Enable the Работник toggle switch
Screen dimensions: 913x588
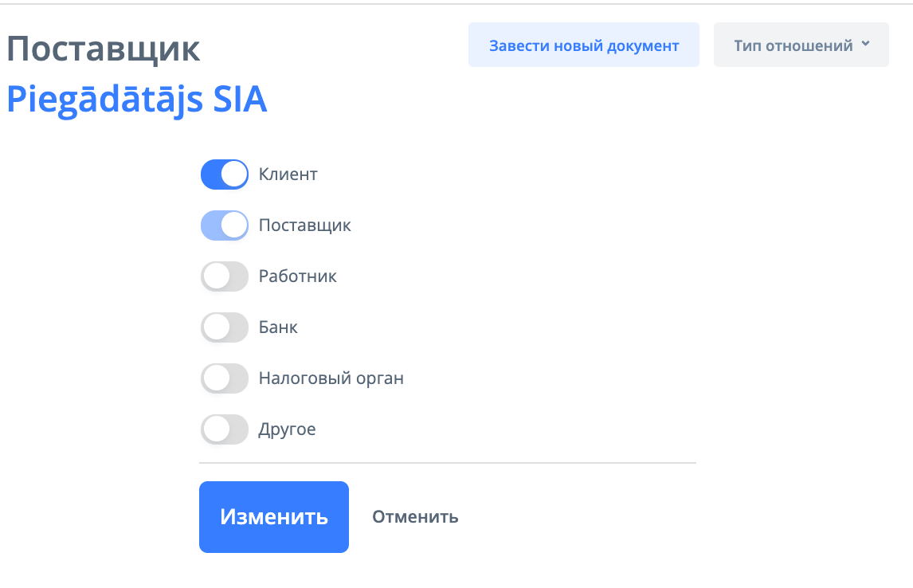[x=224, y=276]
